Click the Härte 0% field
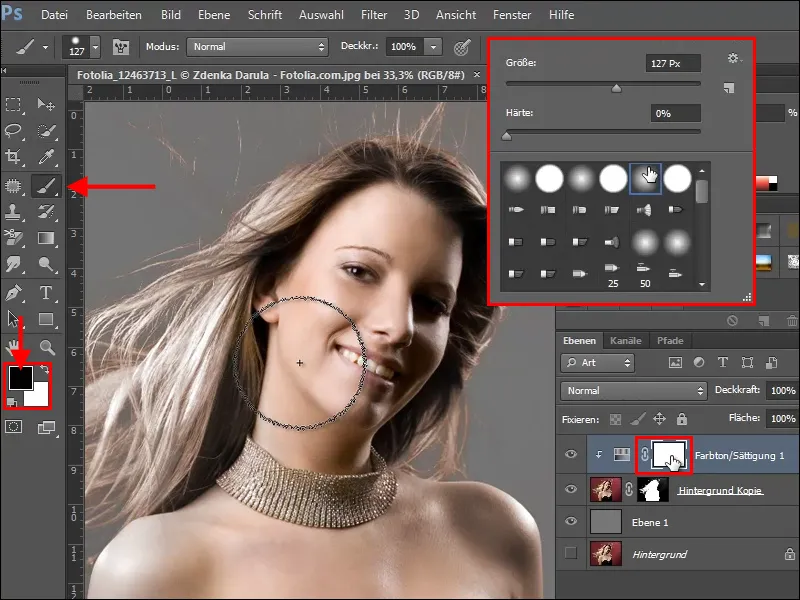 (676, 113)
